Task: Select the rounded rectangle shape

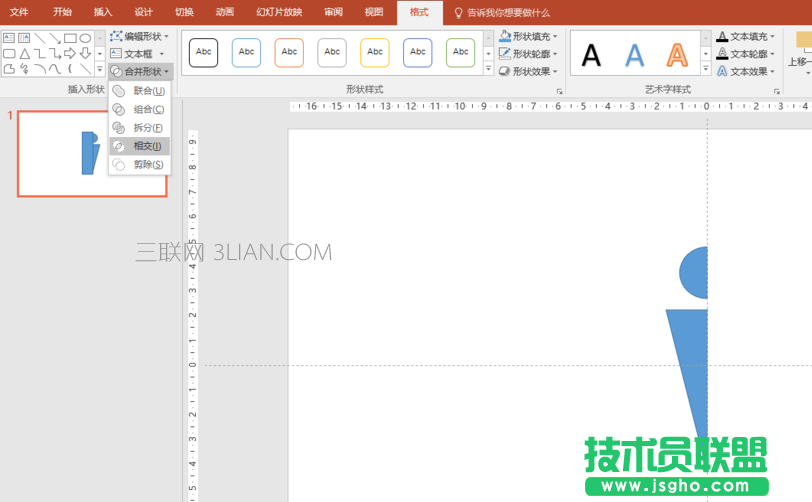Action: click(x=9, y=53)
